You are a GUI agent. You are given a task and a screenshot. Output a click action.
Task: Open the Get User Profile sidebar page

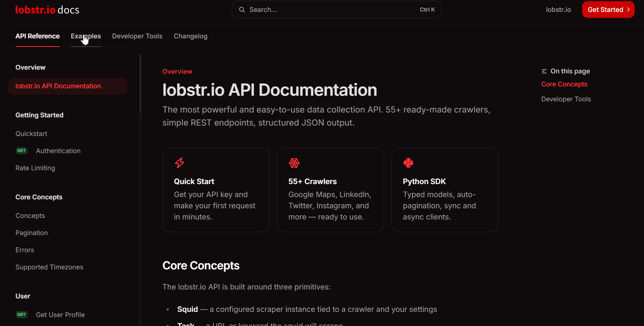point(60,315)
